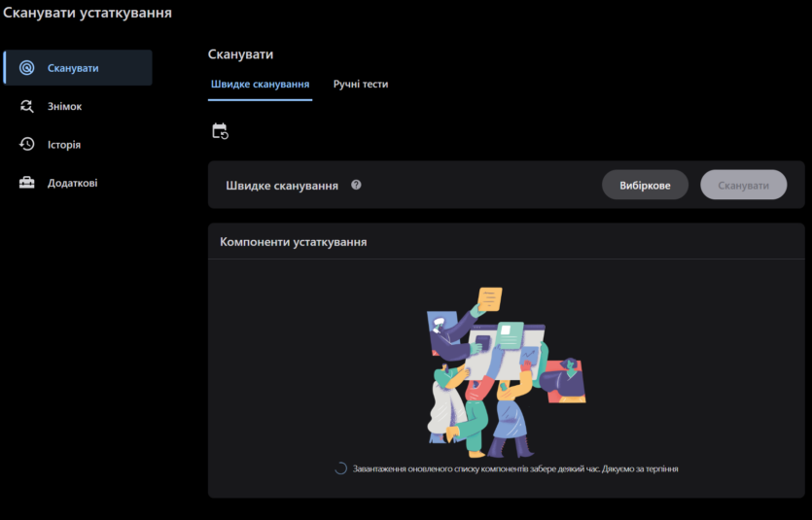Open Додаткові in the sidebar
Image resolution: width=812 pixels, height=520 pixels.
[x=78, y=183]
